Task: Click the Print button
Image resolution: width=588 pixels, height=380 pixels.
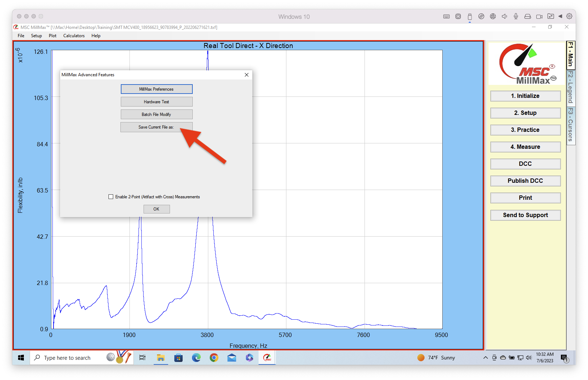Action: [525, 198]
